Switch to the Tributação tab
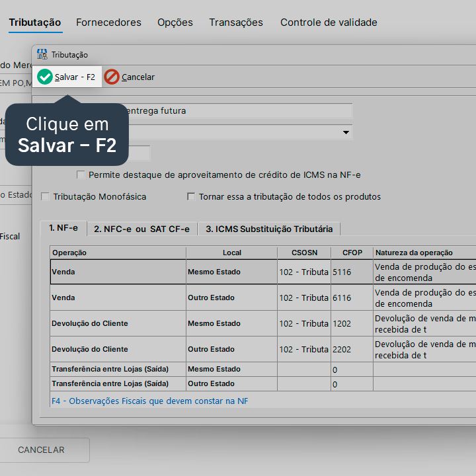This screenshot has width=476, height=476. [x=35, y=22]
